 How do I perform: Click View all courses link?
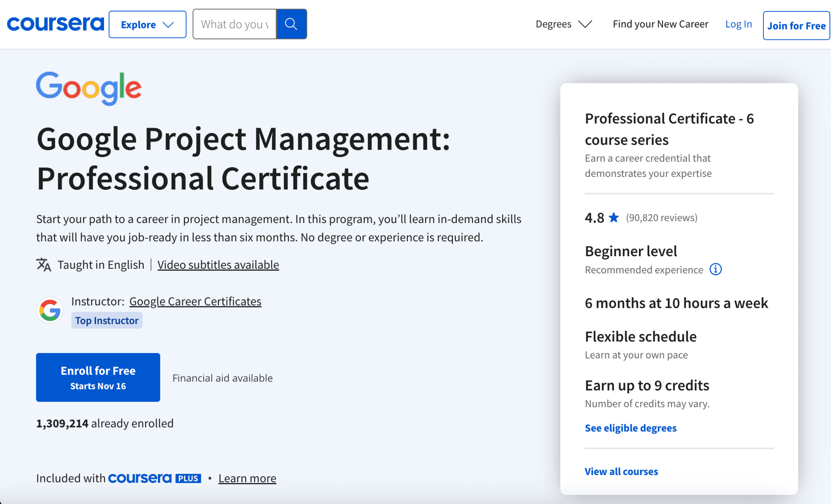[621, 471]
